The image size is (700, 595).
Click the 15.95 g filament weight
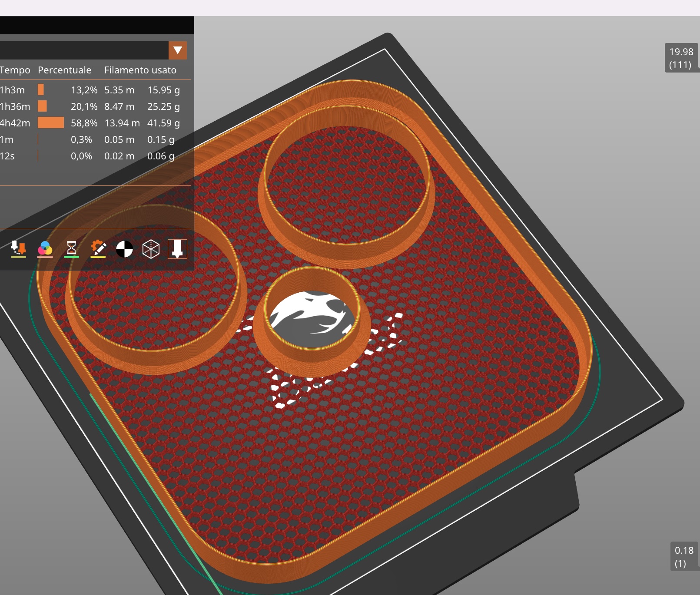[x=163, y=90]
